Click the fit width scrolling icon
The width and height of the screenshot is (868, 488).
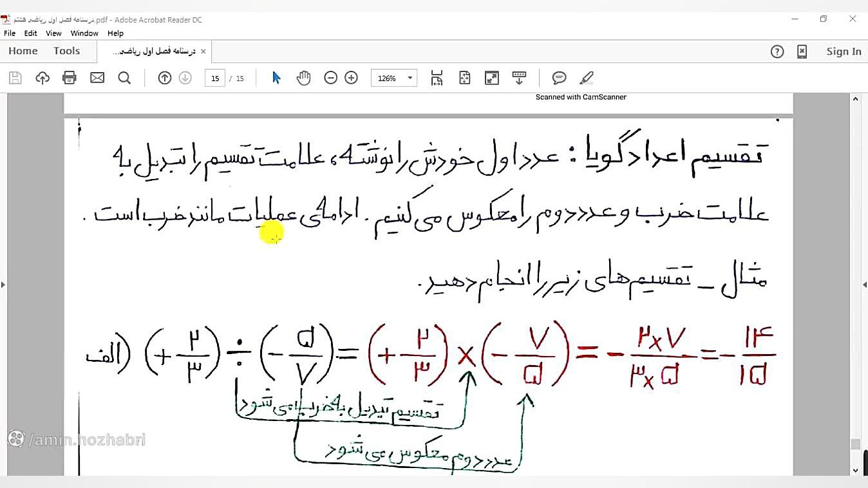tap(437, 78)
